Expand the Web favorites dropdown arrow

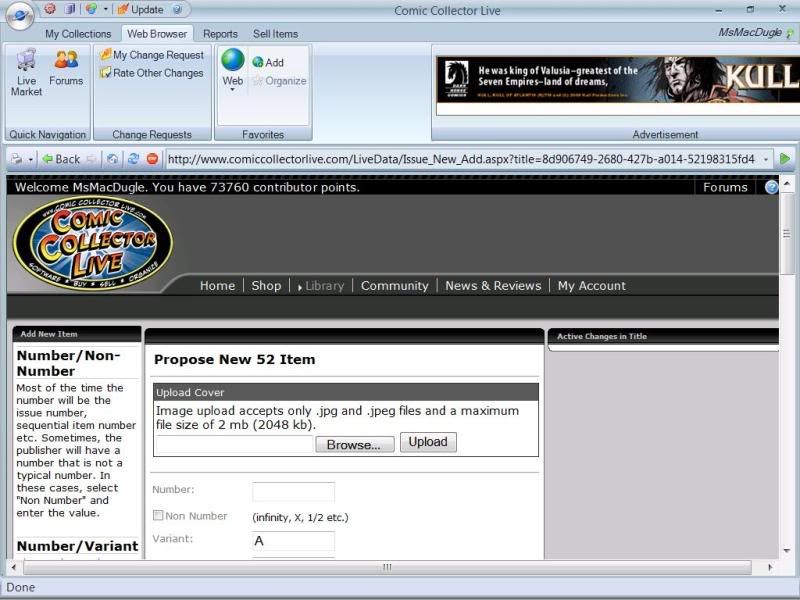233,90
